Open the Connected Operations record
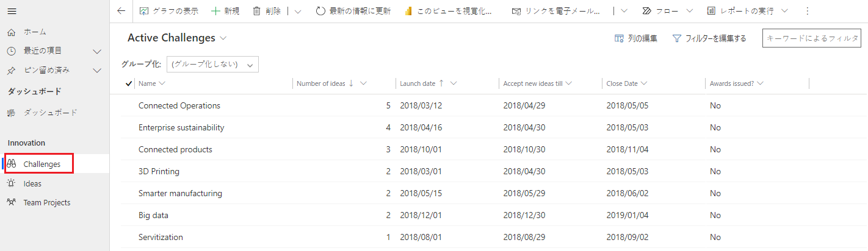Image resolution: width=868 pixels, height=251 pixels. [x=179, y=105]
